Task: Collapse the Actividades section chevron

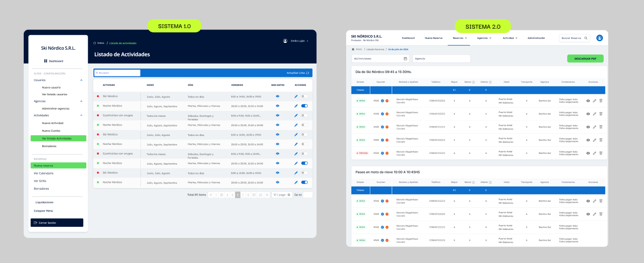Action: (x=81, y=115)
